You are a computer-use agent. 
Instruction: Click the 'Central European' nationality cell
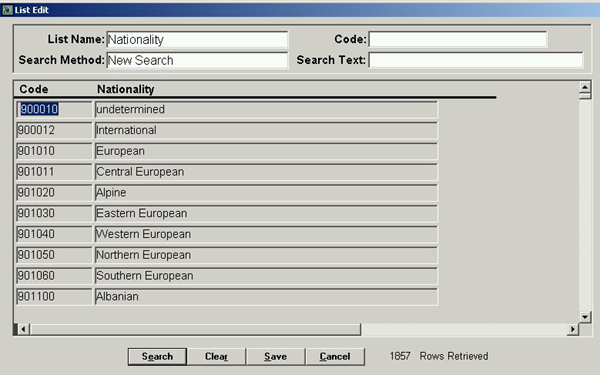click(x=266, y=172)
